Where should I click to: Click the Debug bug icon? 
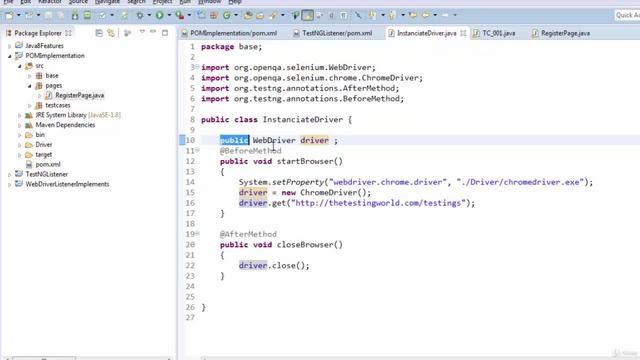tap(140, 16)
